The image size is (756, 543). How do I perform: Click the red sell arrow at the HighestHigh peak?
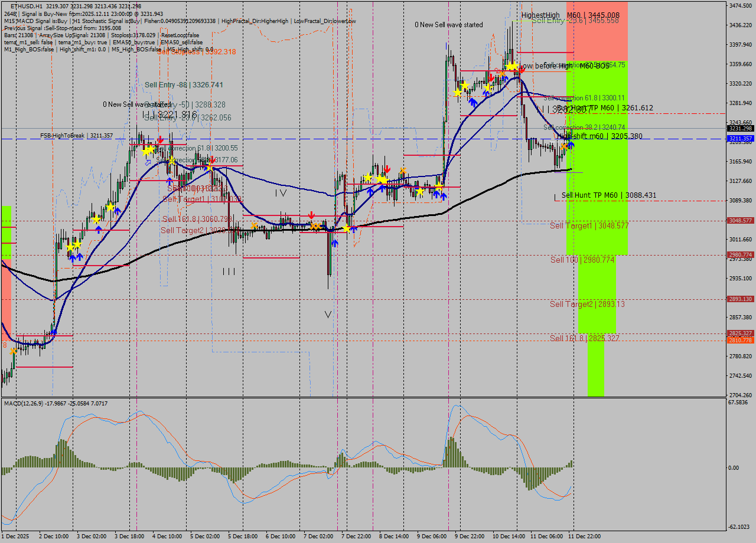[522, 71]
